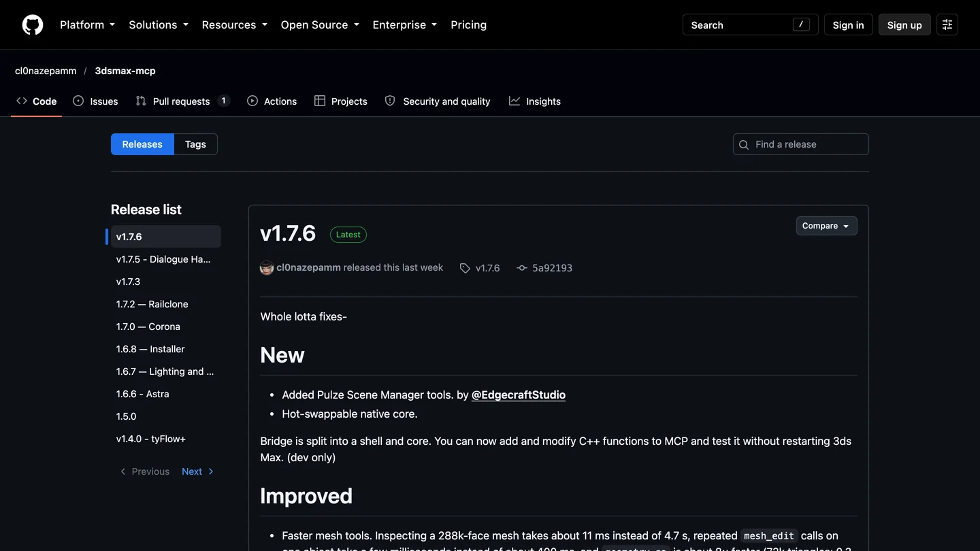Expand the Open Source menu

click(x=320, y=24)
